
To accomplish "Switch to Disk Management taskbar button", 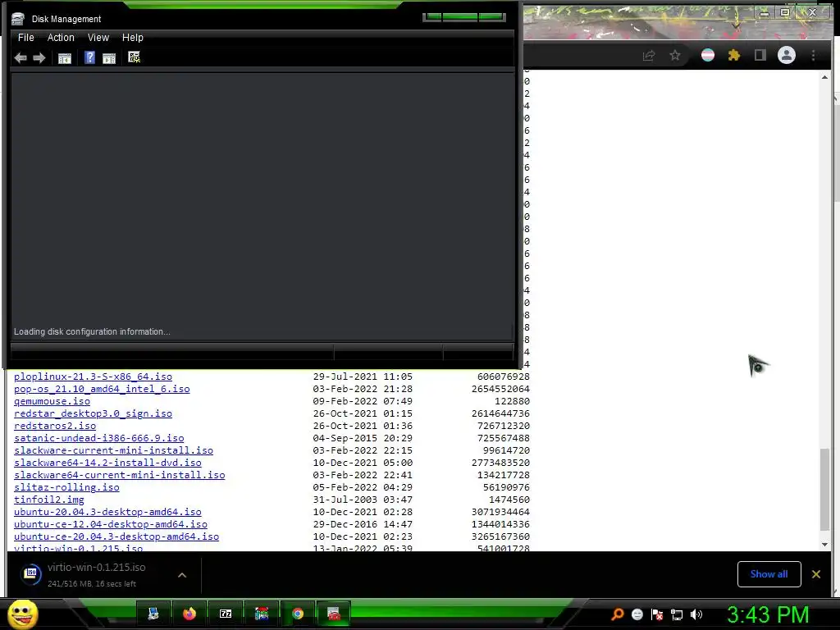I will tap(334, 614).
